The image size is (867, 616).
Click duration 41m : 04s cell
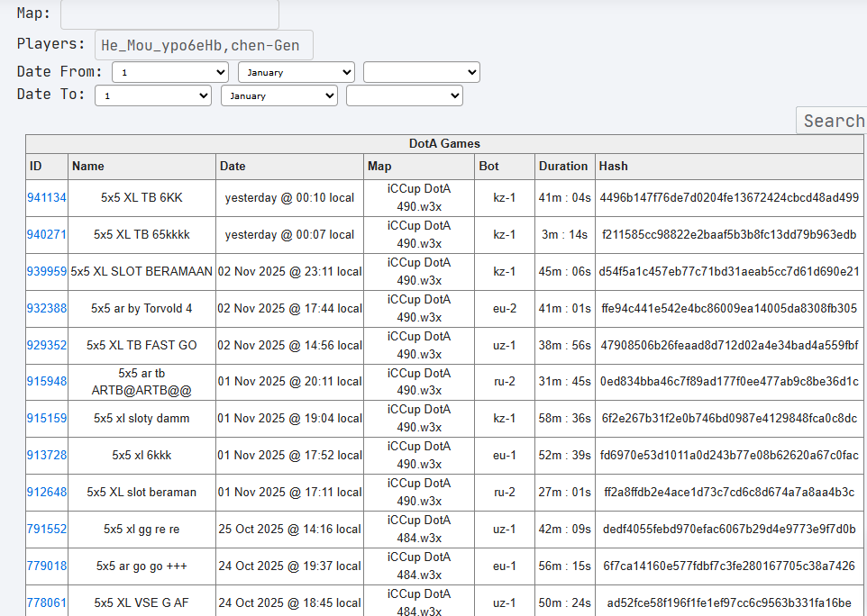(564, 198)
